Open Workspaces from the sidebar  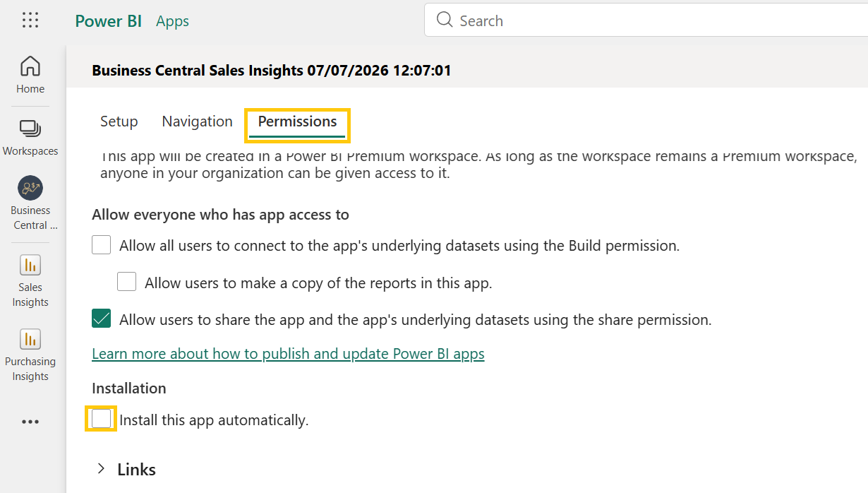30,137
